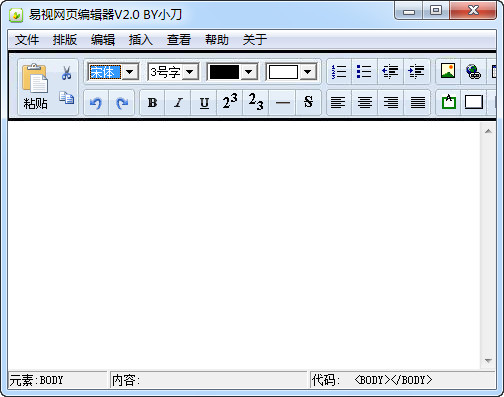Viewport: 504px width, 397px height.
Task: Click the scrollbar up arrow
Action: [488, 131]
